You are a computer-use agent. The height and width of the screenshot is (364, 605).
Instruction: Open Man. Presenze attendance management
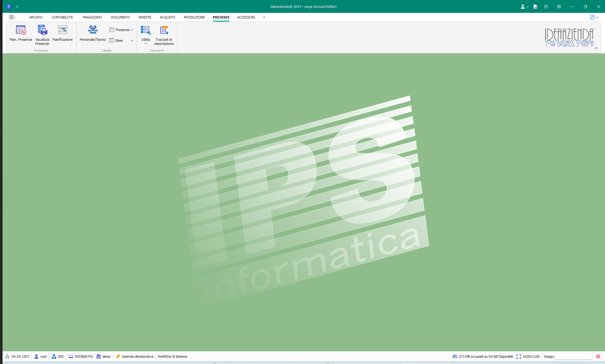(21, 33)
